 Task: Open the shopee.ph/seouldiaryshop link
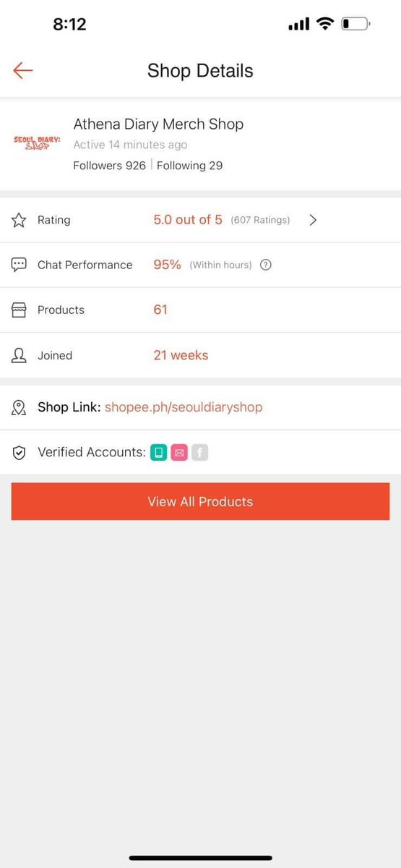[184, 407]
